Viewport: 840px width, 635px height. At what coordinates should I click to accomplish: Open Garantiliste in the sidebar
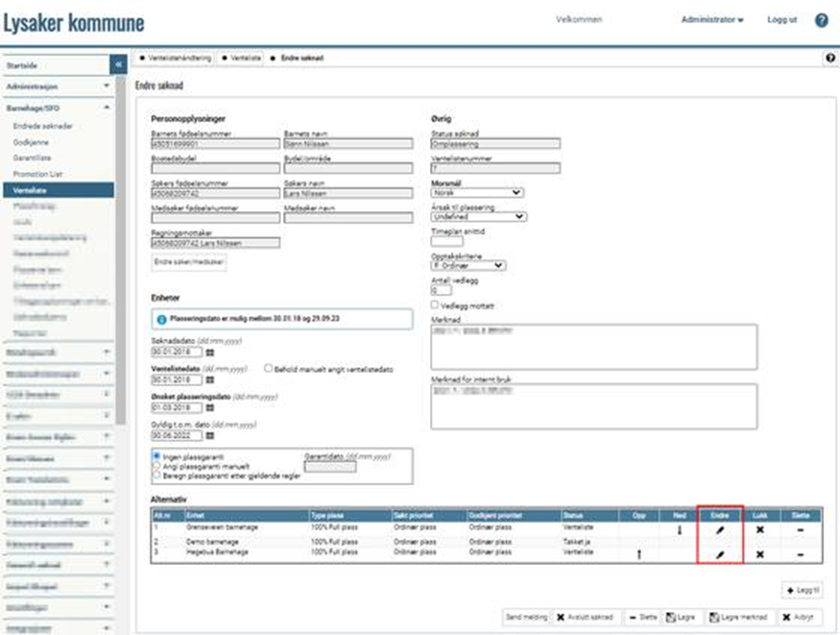(x=33, y=158)
